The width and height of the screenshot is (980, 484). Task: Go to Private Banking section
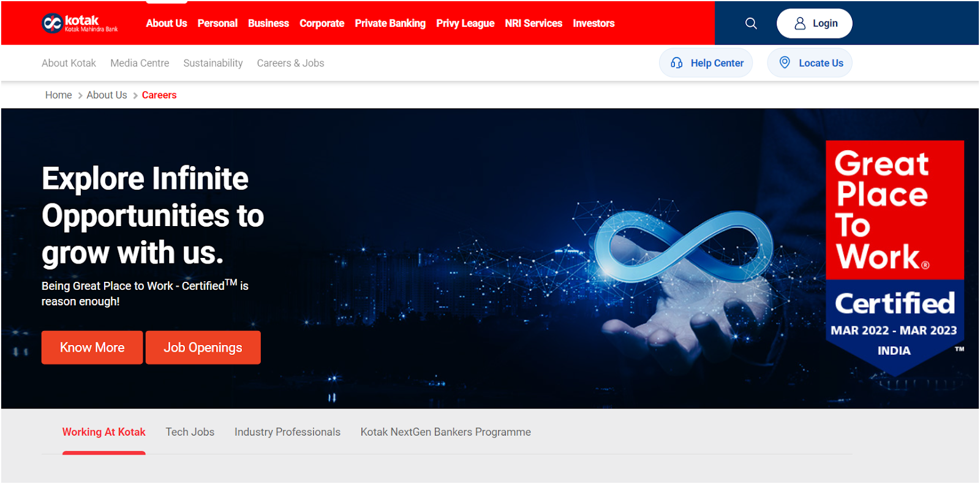[390, 23]
